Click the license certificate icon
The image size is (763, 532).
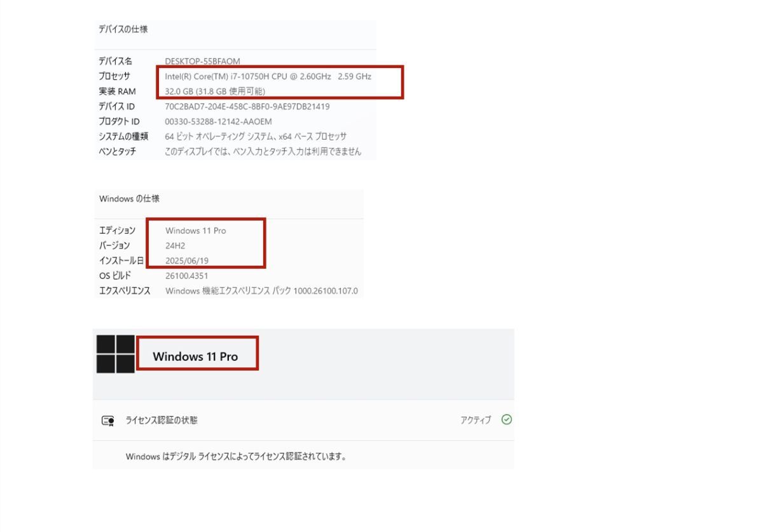pyautogui.click(x=108, y=421)
